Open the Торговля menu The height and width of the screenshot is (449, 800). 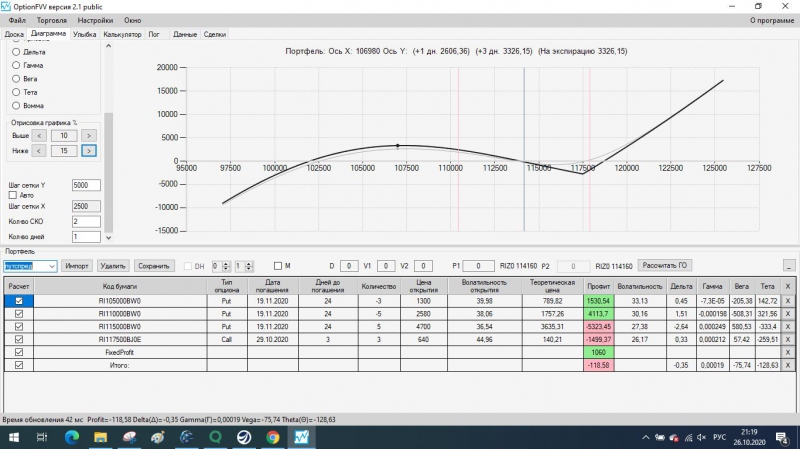point(52,20)
